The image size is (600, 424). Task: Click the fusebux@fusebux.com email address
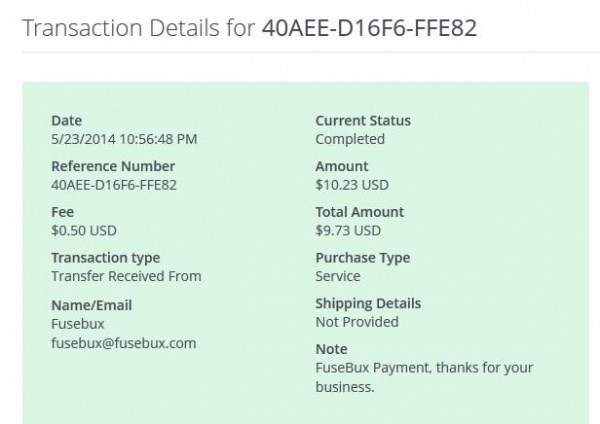123,343
